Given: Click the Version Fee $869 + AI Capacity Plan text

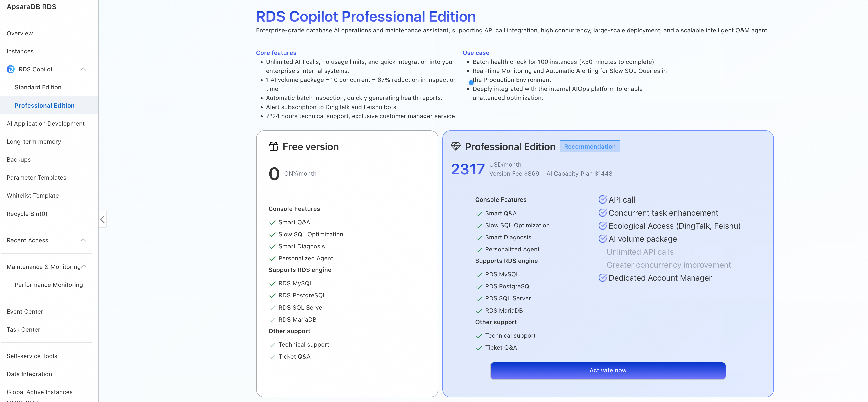Looking at the screenshot, I should pos(551,174).
